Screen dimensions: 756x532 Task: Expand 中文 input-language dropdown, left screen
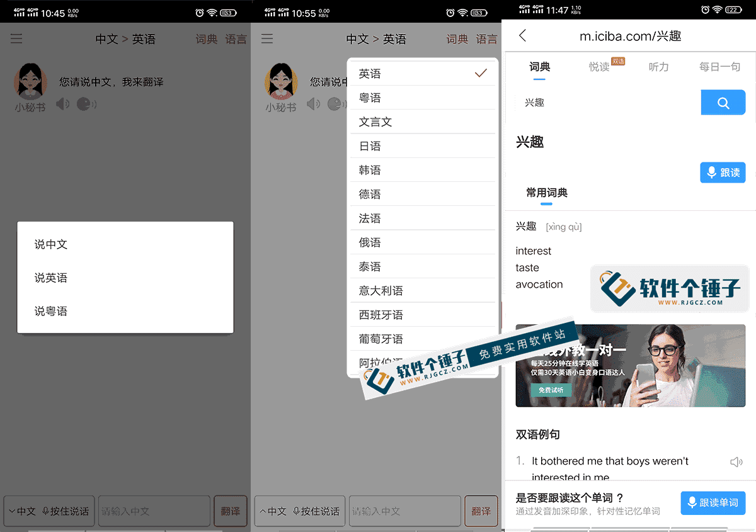[22, 511]
